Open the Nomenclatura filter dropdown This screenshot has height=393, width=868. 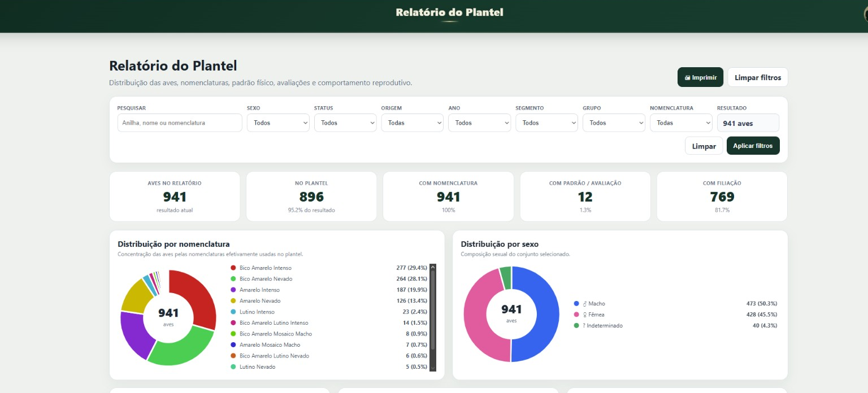coord(681,123)
